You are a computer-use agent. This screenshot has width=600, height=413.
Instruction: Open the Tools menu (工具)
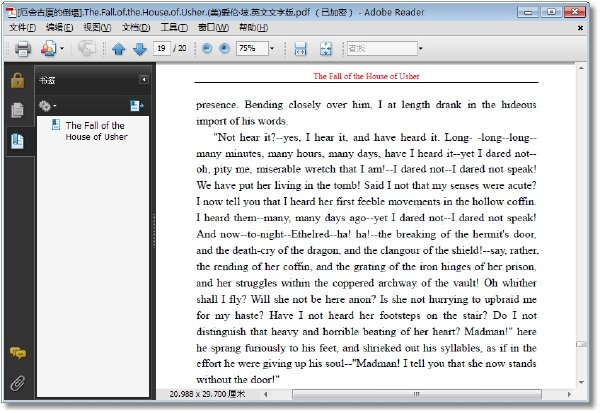pyautogui.click(x=174, y=28)
